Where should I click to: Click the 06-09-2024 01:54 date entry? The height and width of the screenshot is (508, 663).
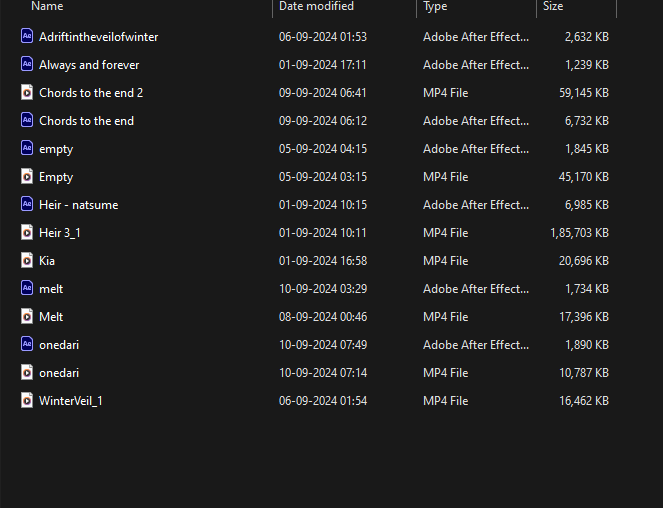[x=323, y=401]
